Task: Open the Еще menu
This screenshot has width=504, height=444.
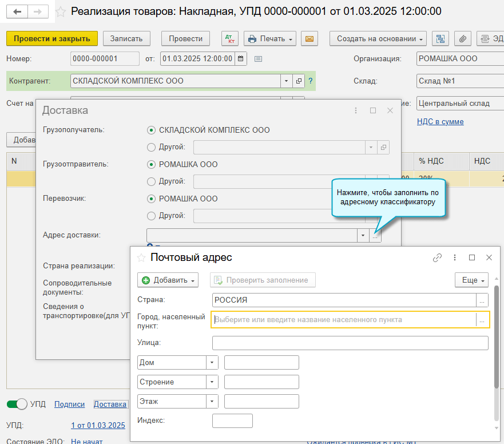Action: [471, 280]
